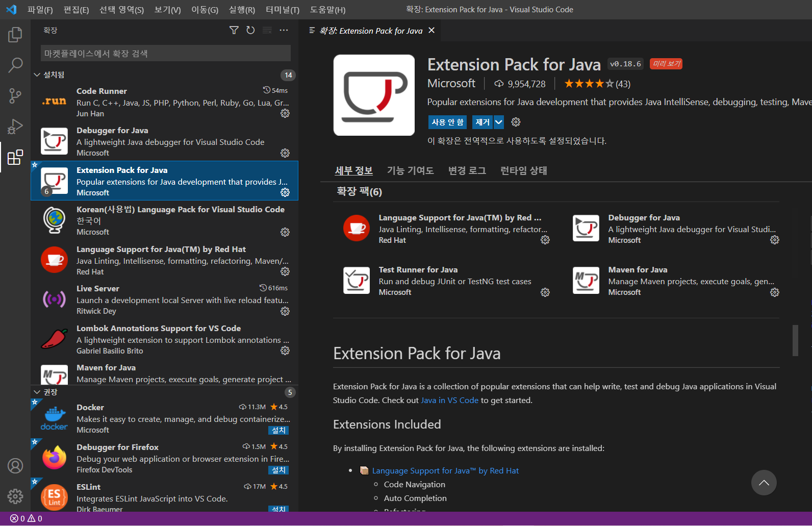Open Language Support for Java by Red Hat link
This screenshot has height=526, width=812.
coord(445,470)
